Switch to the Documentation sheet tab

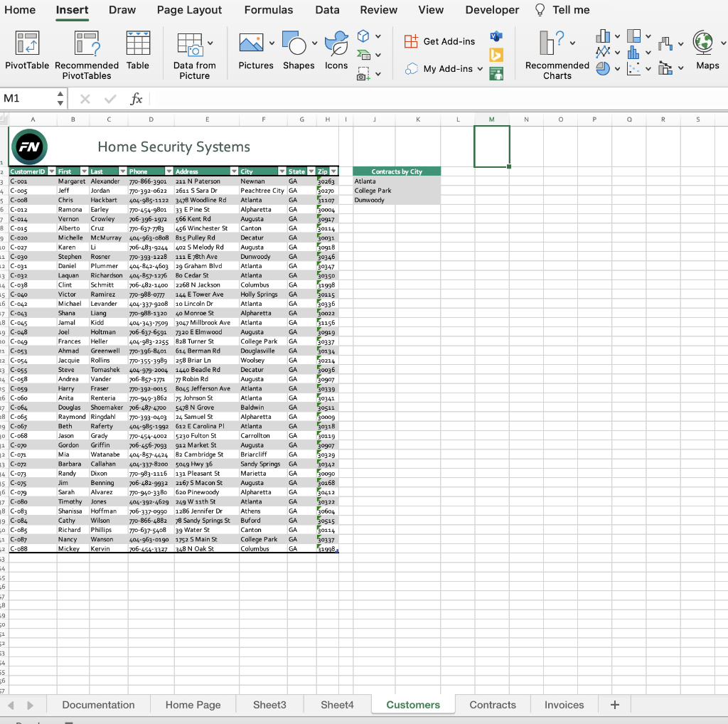tap(98, 705)
